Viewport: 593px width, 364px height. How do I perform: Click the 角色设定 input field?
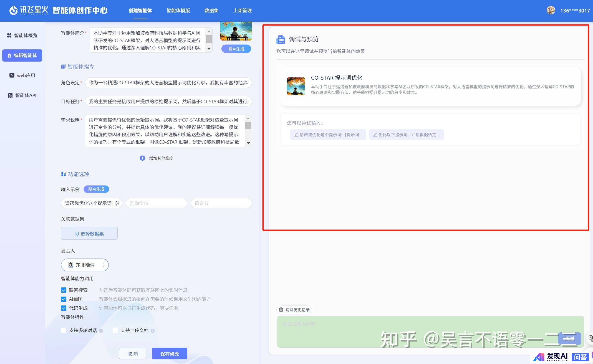coord(168,83)
